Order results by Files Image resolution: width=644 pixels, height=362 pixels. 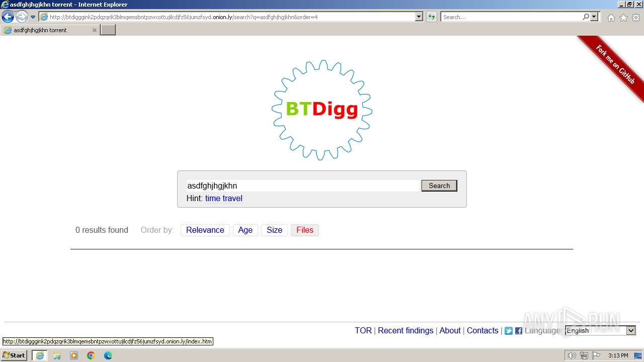click(305, 230)
